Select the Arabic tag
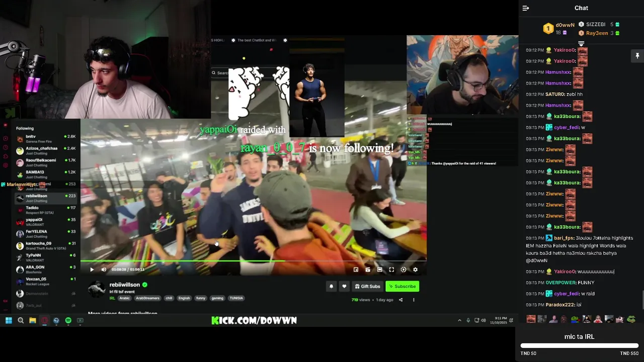Image resolution: width=644 pixels, height=362 pixels. pyautogui.click(x=124, y=298)
